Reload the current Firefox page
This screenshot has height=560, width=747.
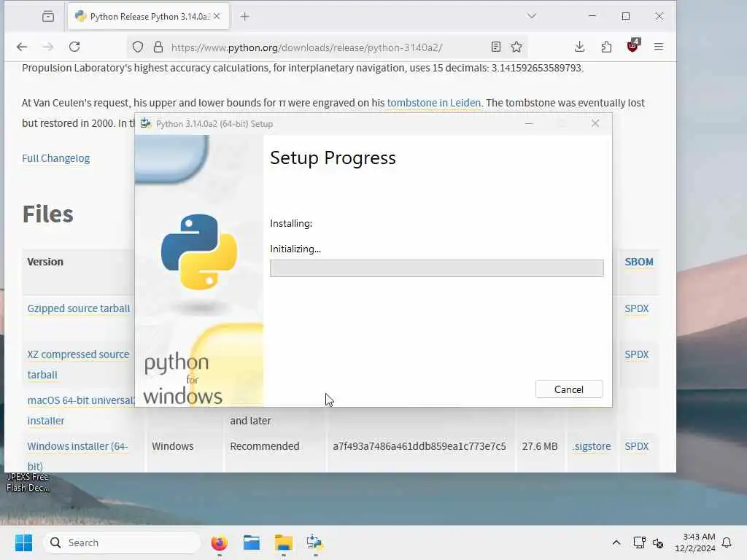pos(74,47)
